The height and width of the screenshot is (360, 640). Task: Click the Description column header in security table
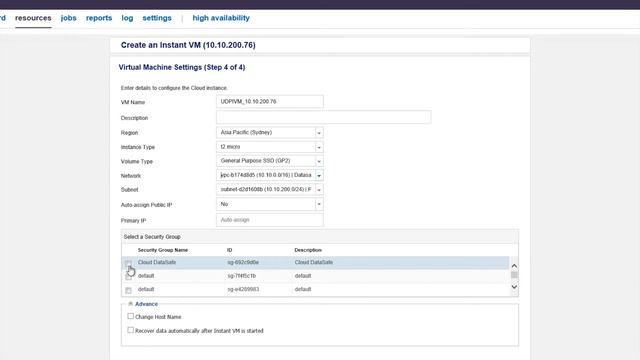coord(308,250)
